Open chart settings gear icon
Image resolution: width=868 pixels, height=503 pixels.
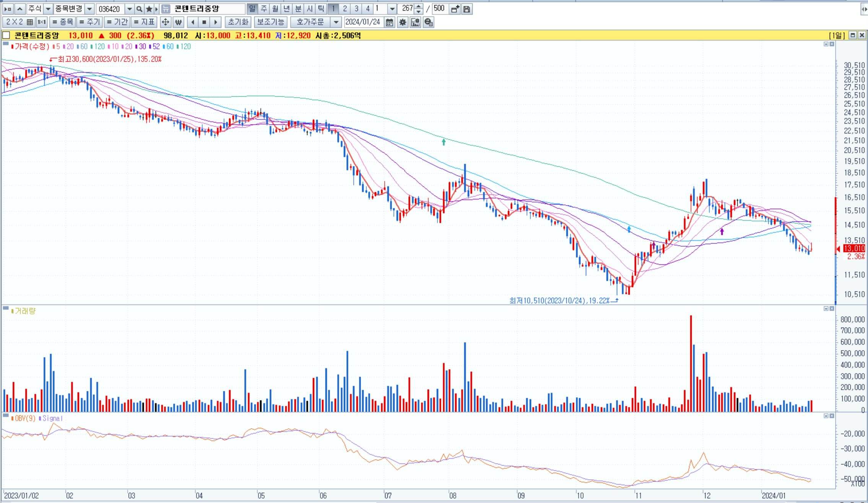(x=402, y=22)
